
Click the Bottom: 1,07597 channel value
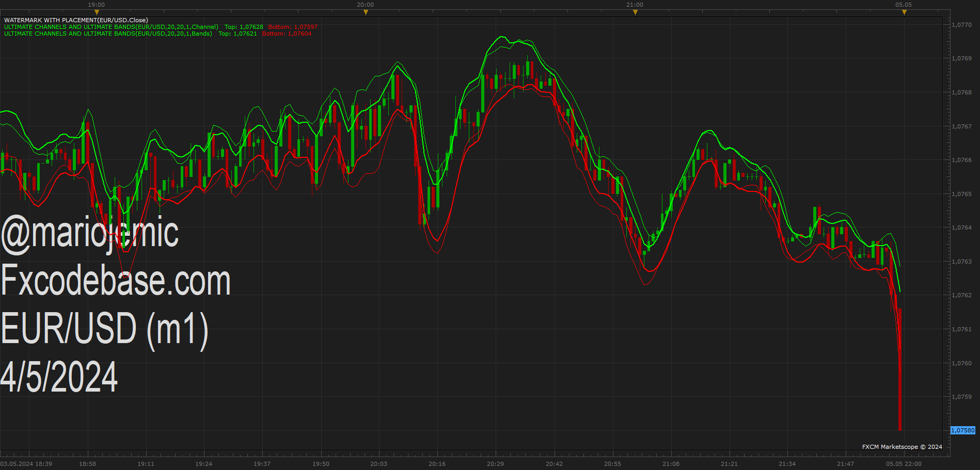pyautogui.click(x=293, y=27)
